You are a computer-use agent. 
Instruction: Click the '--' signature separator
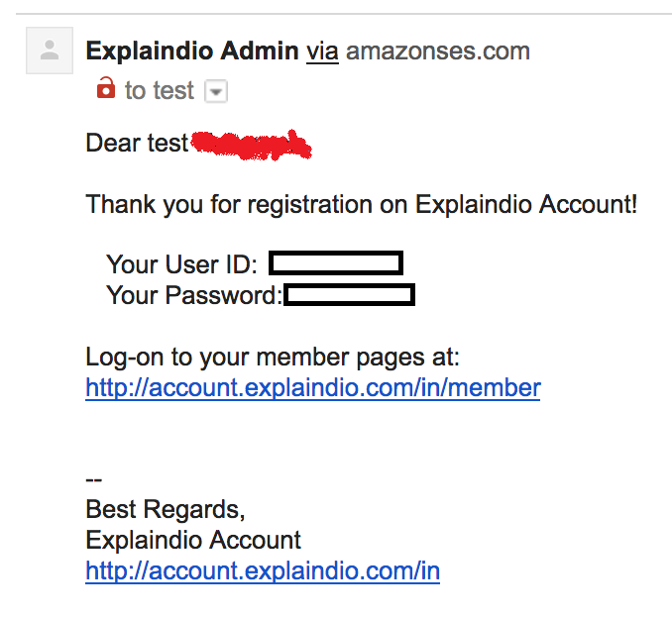[x=94, y=479]
